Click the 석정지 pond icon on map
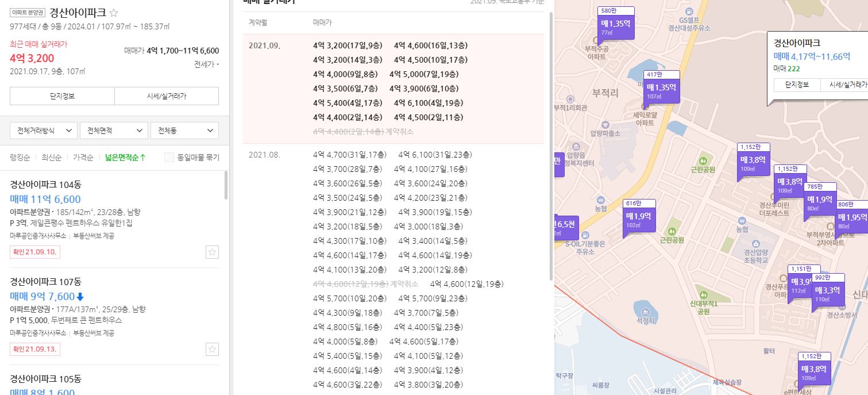This screenshot has height=395, width=868. pos(645,311)
